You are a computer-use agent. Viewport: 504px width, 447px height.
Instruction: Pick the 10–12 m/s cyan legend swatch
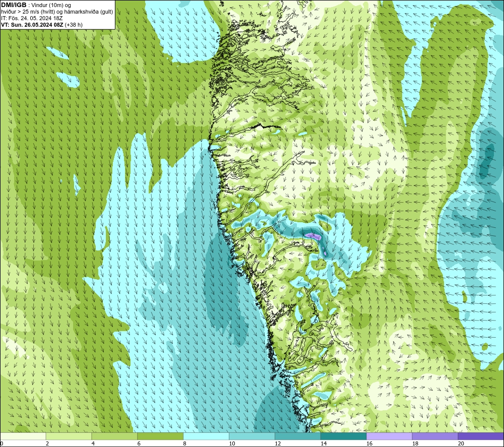(x=252, y=436)
